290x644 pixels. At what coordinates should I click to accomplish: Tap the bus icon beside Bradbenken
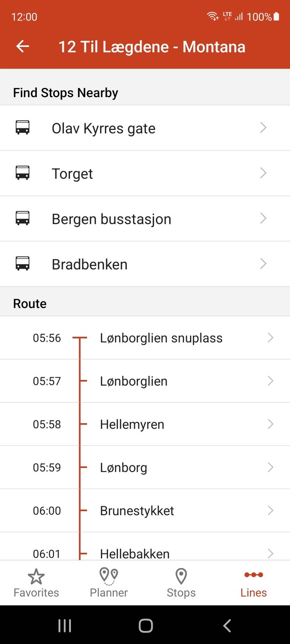(x=22, y=264)
